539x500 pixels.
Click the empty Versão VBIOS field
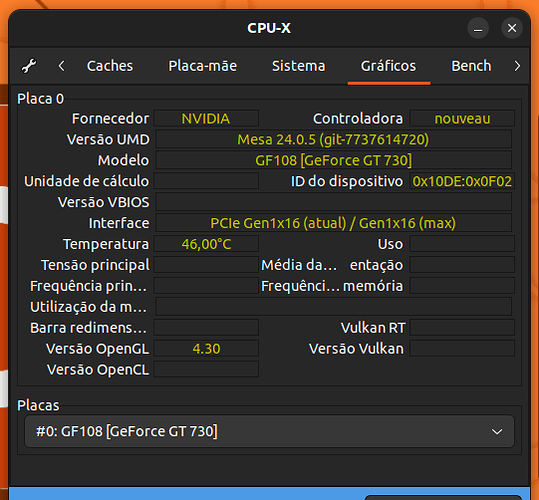coord(333,202)
